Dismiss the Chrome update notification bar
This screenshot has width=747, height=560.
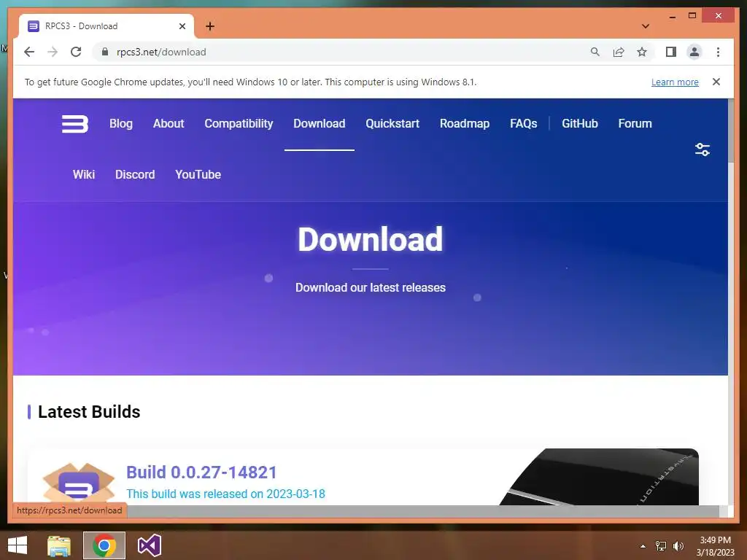[x=716, y=82]
